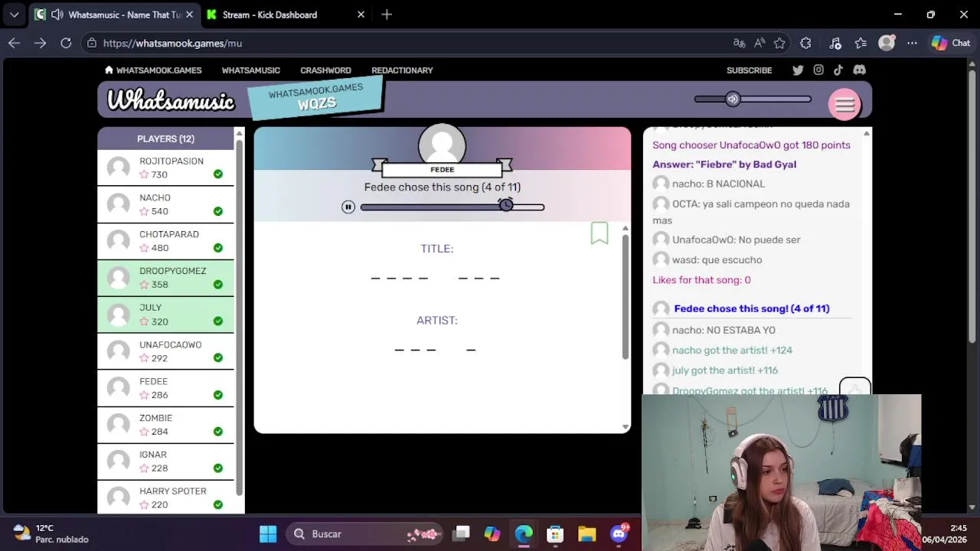Open the translate icon in address bar
The width and height of the screenshot is (980, 551).
(739, 44)
